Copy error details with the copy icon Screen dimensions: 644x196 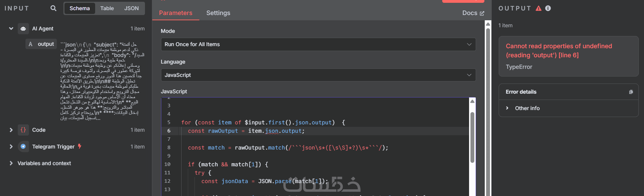[631, 92]
